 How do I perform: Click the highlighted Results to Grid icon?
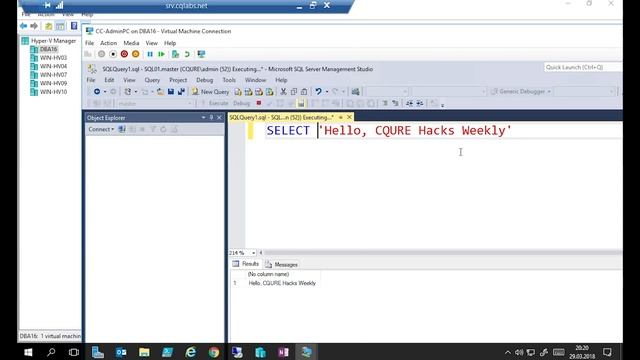pos(301,103)
